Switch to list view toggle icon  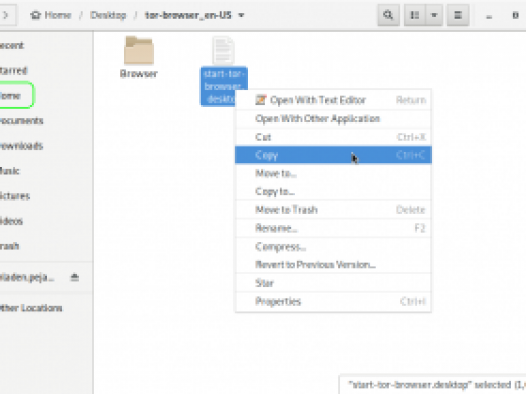(415, 15)
